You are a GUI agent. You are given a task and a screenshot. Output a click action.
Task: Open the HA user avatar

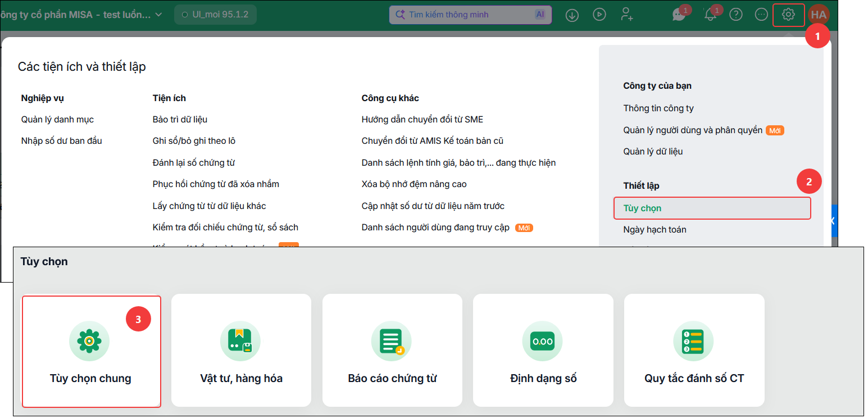pos(820,15)
